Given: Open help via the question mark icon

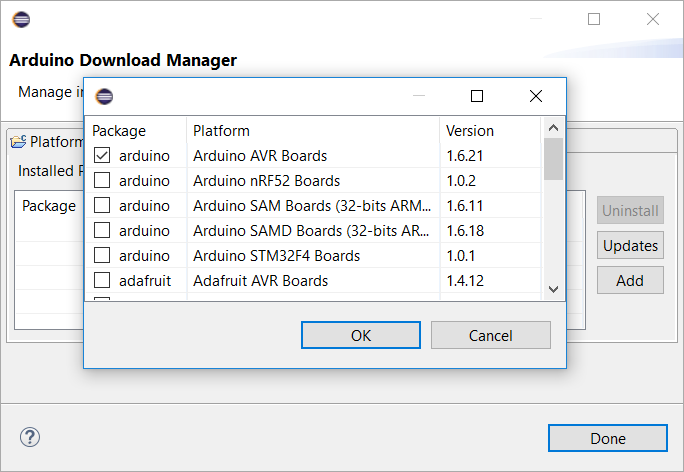Looking at the screenshot, I should tap(30, 437).
